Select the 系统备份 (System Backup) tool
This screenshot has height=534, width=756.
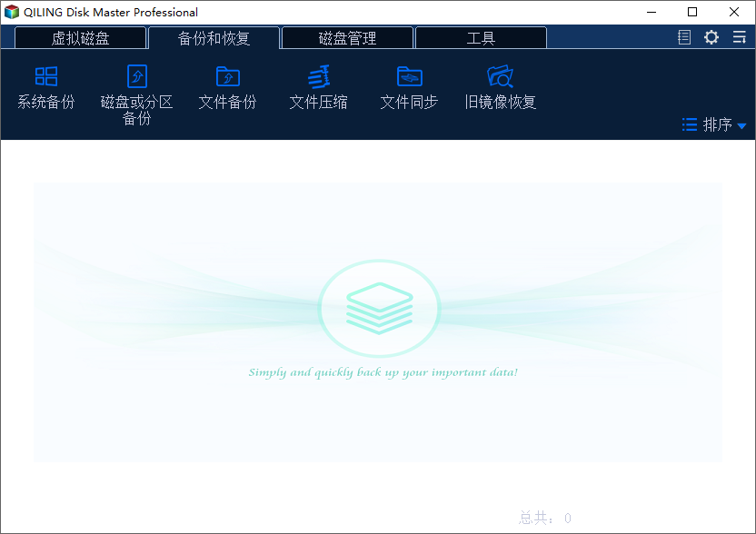(45, 86)
